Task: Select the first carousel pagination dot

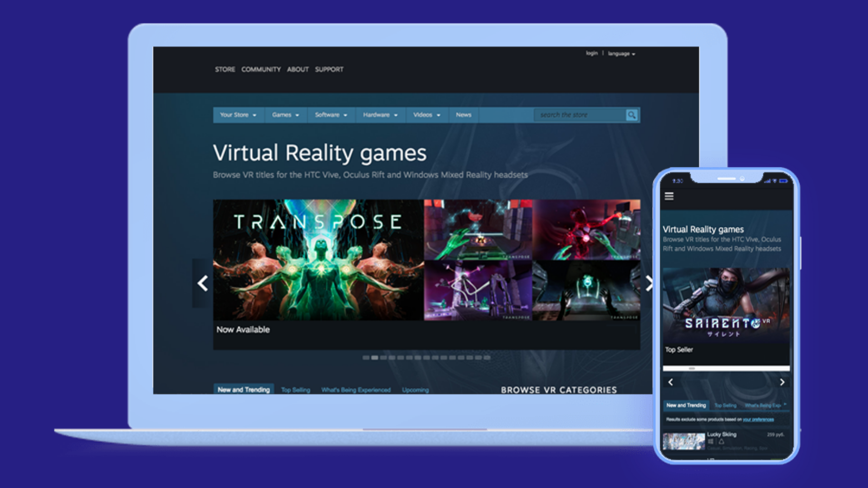Action: [x=366, y=358]
